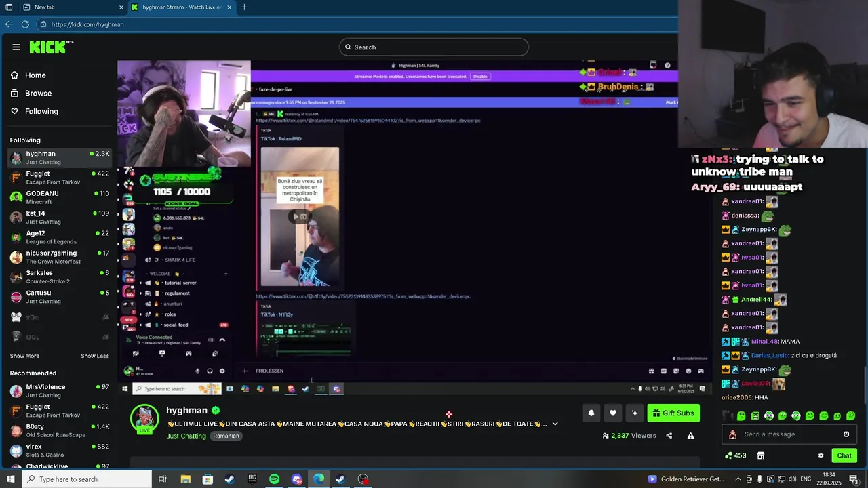Viewport: 868px width, 488px height.
Task: Go back using the browser back arrow
Action: click(x=9, y=24)
